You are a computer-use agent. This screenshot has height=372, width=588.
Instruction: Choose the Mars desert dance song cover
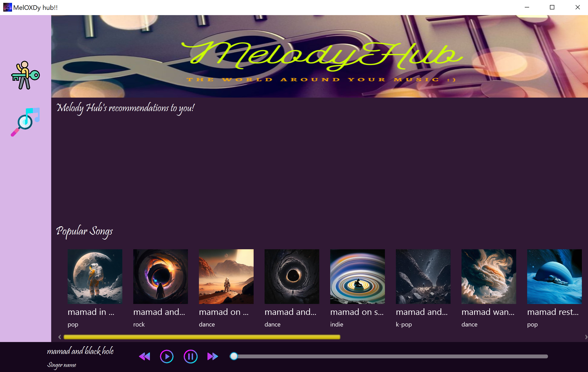(226, 276)
